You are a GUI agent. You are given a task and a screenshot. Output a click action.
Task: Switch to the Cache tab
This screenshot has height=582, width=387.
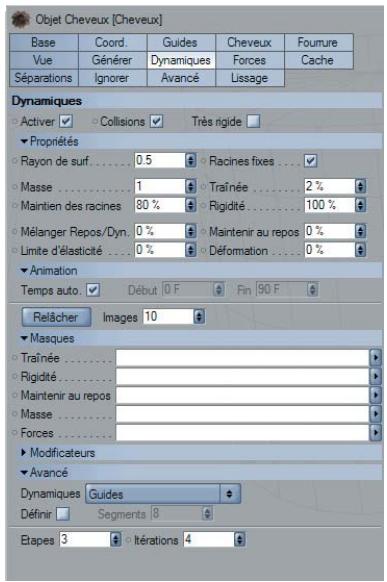[318, 60]
